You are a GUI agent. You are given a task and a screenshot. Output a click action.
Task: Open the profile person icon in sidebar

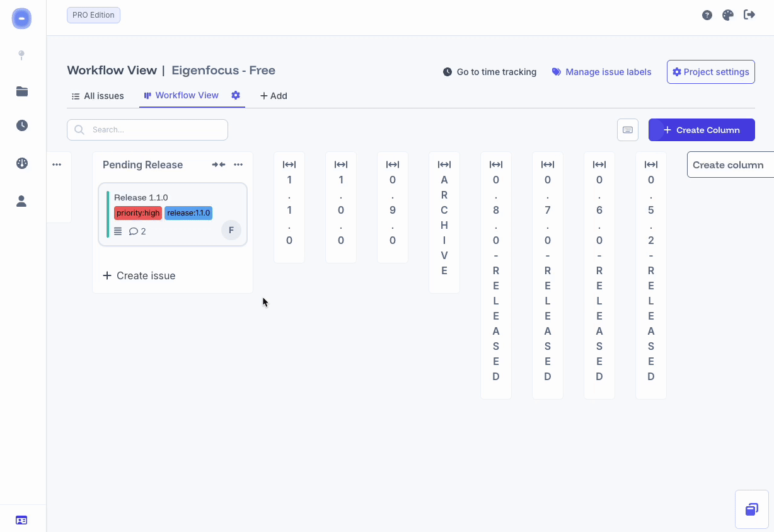pyautogui.click(x=21, y=200)
